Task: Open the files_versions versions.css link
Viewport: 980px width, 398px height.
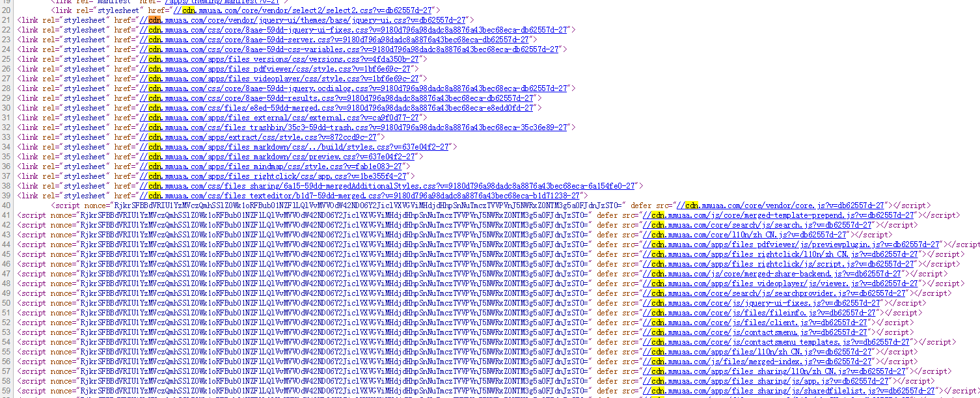Action: point(279,59)
